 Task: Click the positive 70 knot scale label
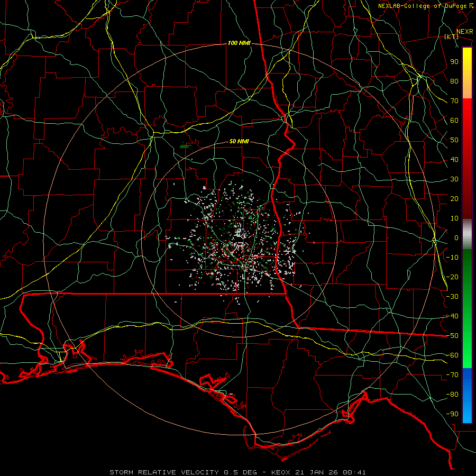coord(454,101)
